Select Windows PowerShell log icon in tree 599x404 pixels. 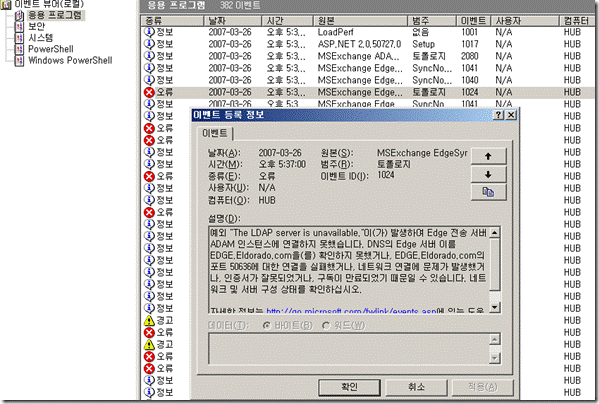pyautogui.click(x=19, y=61)
